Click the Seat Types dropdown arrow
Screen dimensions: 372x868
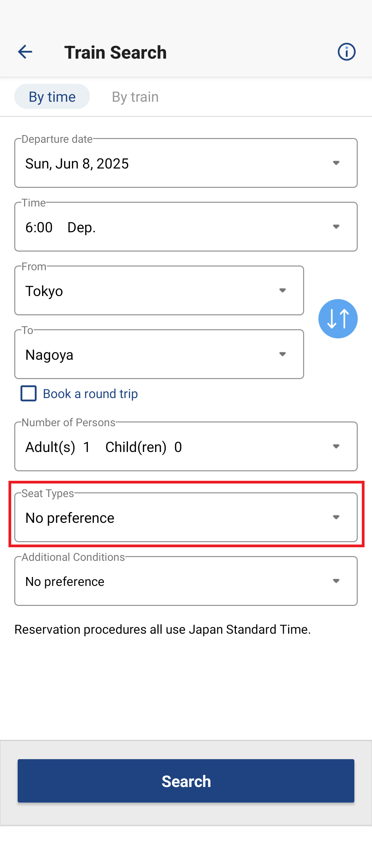[x=336, y=517]
